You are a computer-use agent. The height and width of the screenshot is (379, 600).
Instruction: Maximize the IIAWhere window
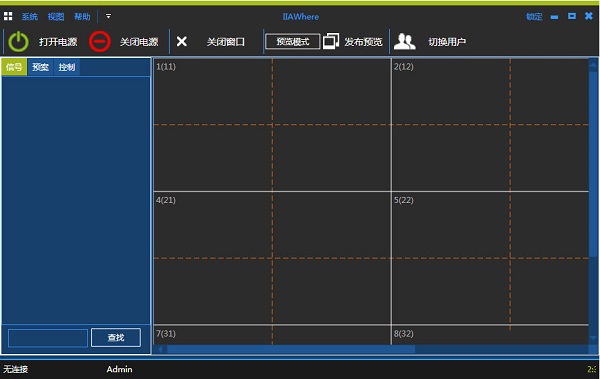click(x=572, y=16)
